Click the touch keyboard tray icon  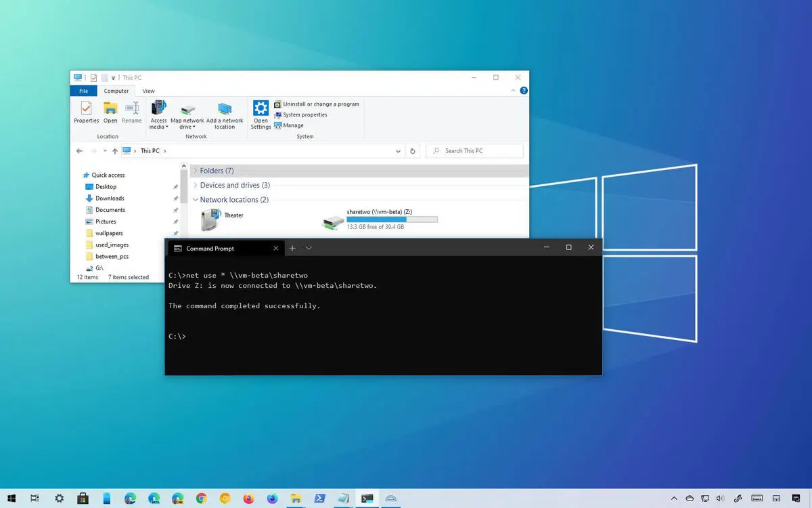757,499
